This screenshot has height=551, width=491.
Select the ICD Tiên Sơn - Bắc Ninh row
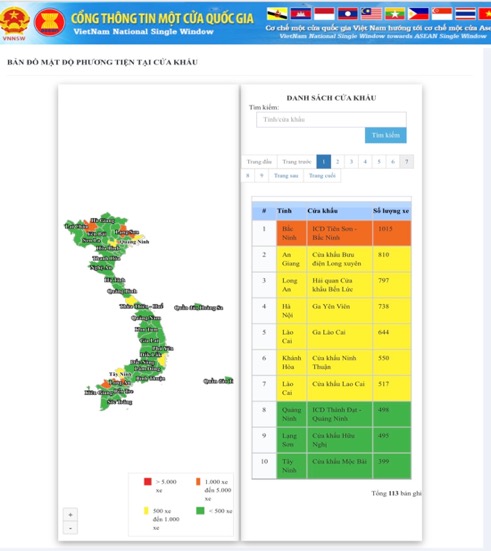[331, 233]
